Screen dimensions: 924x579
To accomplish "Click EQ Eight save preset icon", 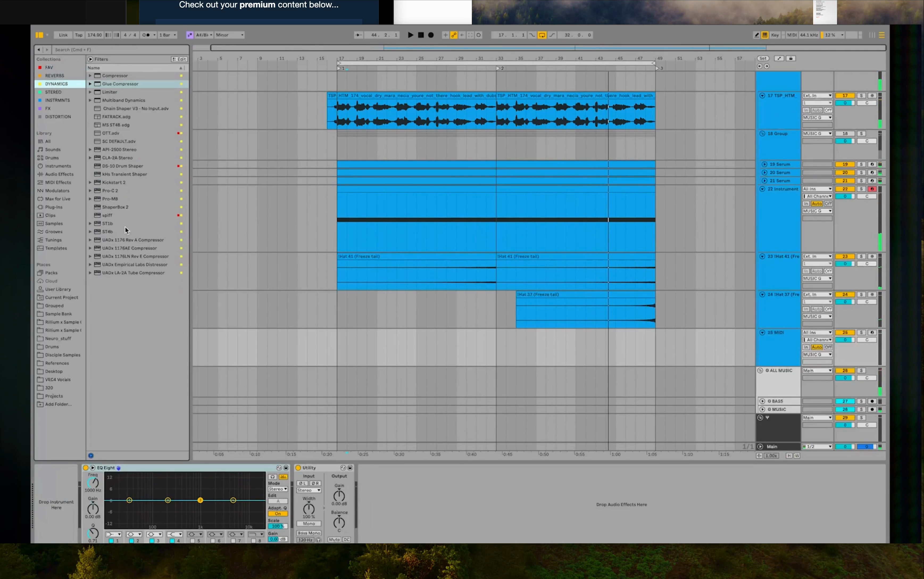I will pos(286,468).
